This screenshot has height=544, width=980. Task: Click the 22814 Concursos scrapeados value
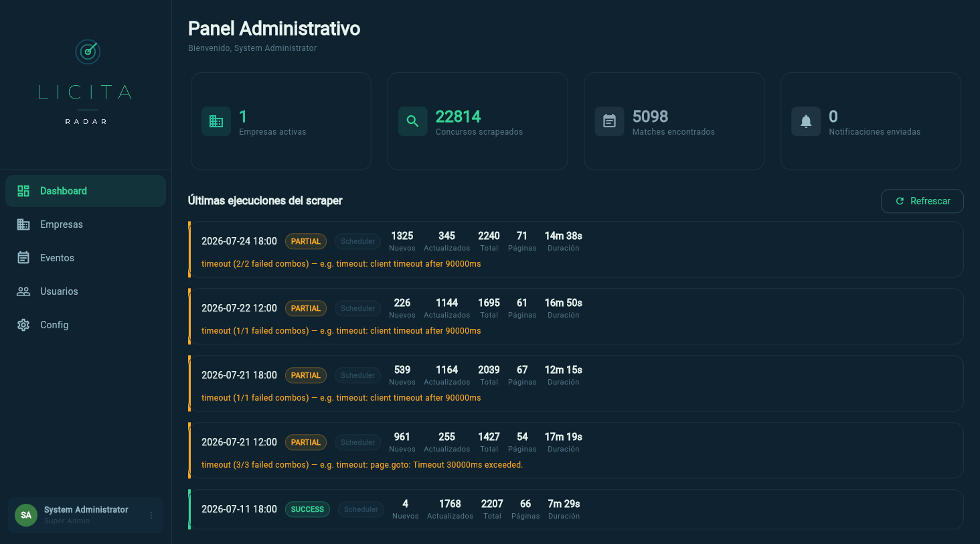point(459,117)
